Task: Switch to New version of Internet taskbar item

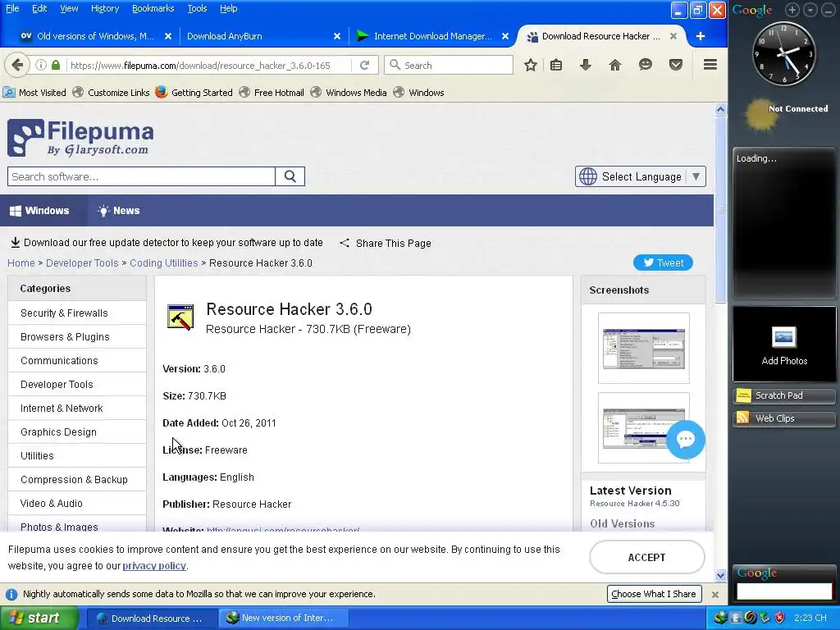Action: (283, 618)
